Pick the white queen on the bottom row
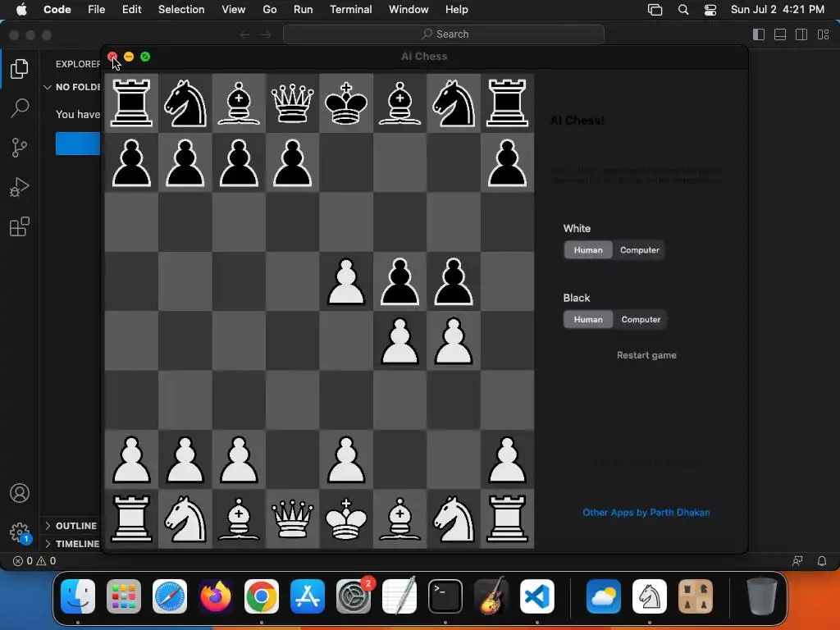 (293, 518)
